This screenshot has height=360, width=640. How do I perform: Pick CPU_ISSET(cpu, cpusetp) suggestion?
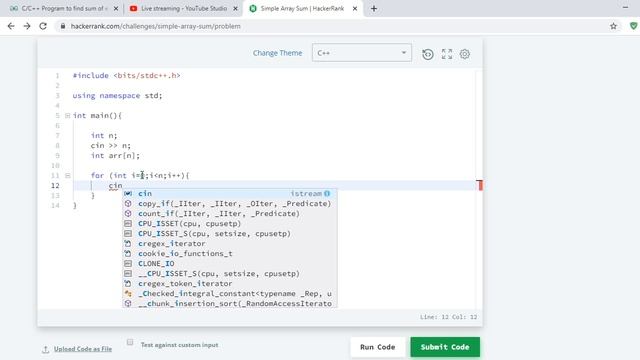coord(230,223)
